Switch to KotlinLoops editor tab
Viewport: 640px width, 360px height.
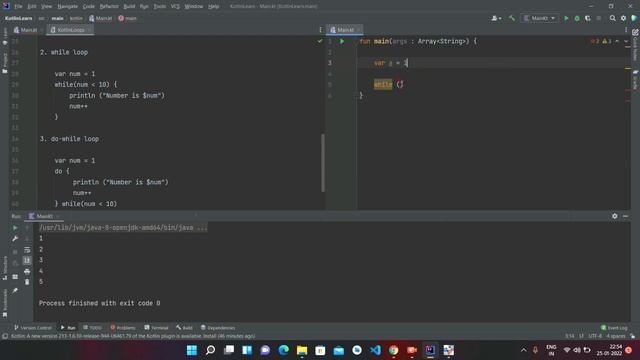(x=70, y=30)
